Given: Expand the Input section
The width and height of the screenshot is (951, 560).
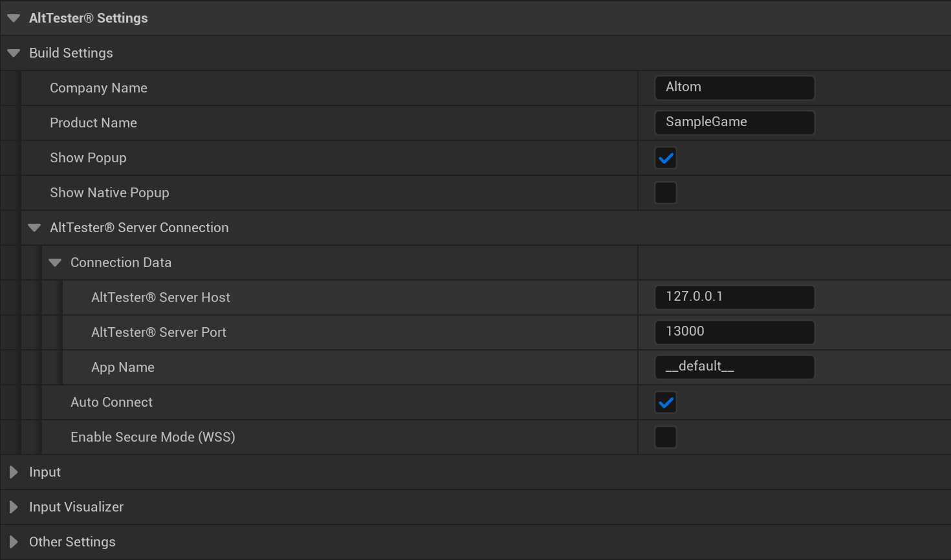Looking at the screenshot, I should pyautogui.click(x=14, y=471).
